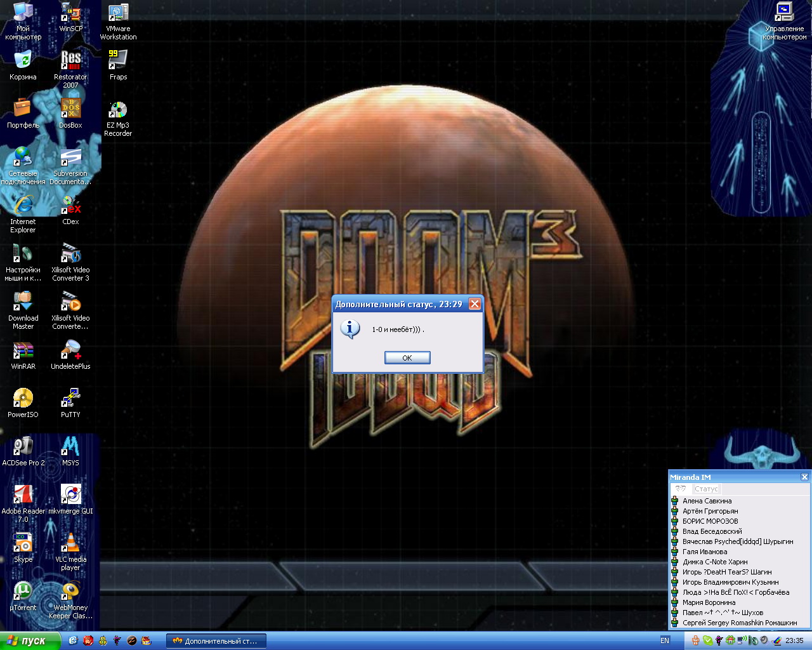Open the Статус menu in Miranda IM

coord(705,489)
